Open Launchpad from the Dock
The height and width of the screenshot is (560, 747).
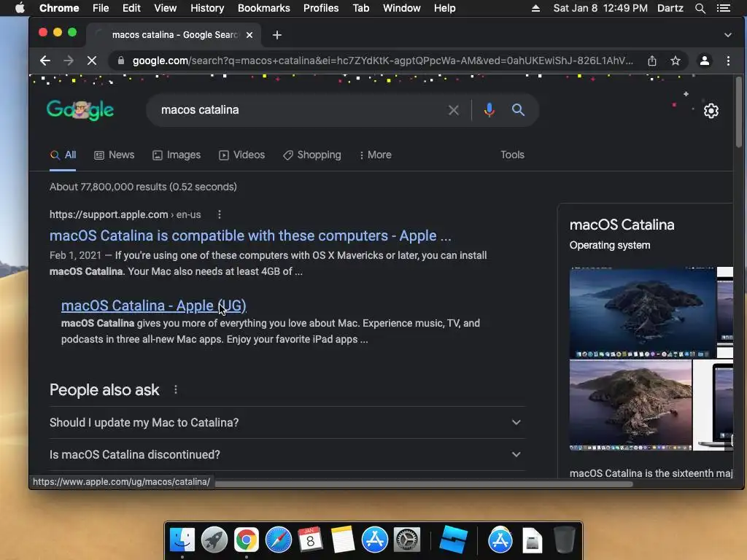coord(214,540)
